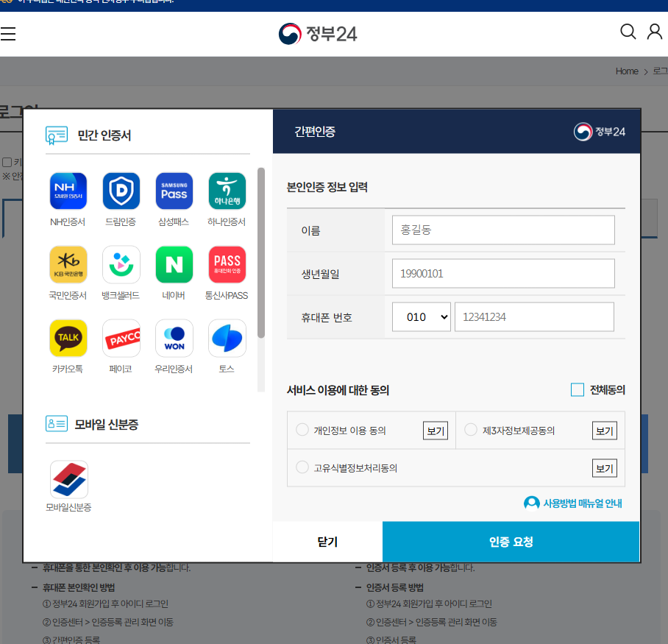668x644 pixels.
Task: Select the 개인정보 이용 동의 radio button
Action: pyautogui.click(x=302, y=430)
